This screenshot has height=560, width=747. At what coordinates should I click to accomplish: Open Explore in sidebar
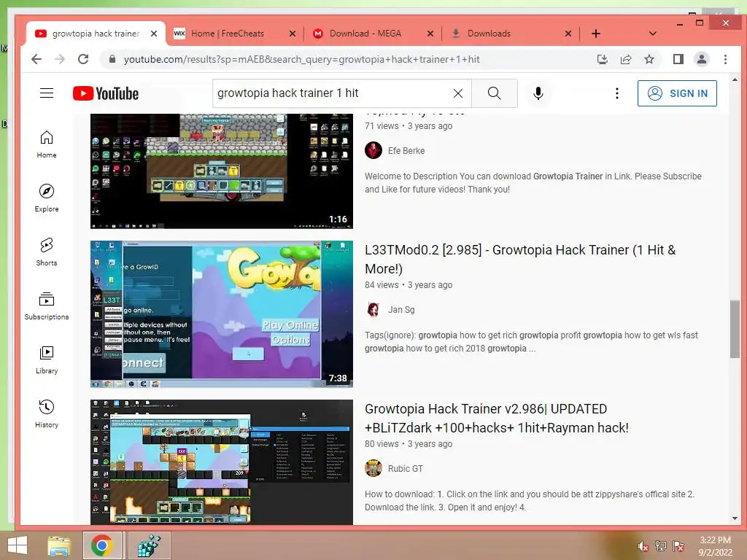(47, 198)
